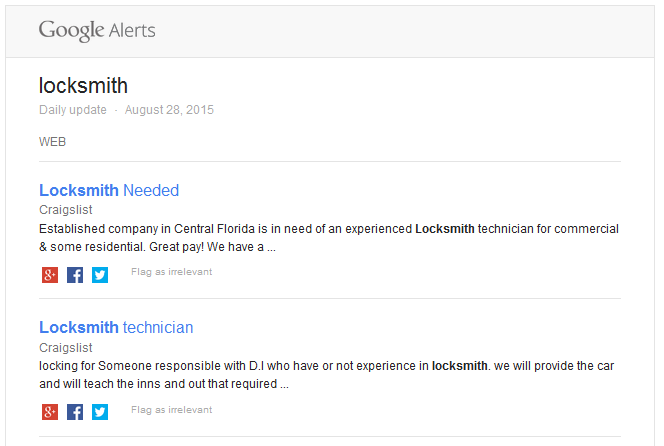Click Craigslist source under Locksmith Needed

66,210
